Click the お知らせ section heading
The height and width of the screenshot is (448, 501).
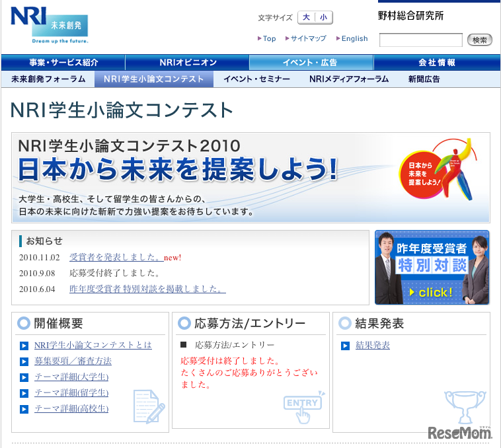click(x=44, y=241)
